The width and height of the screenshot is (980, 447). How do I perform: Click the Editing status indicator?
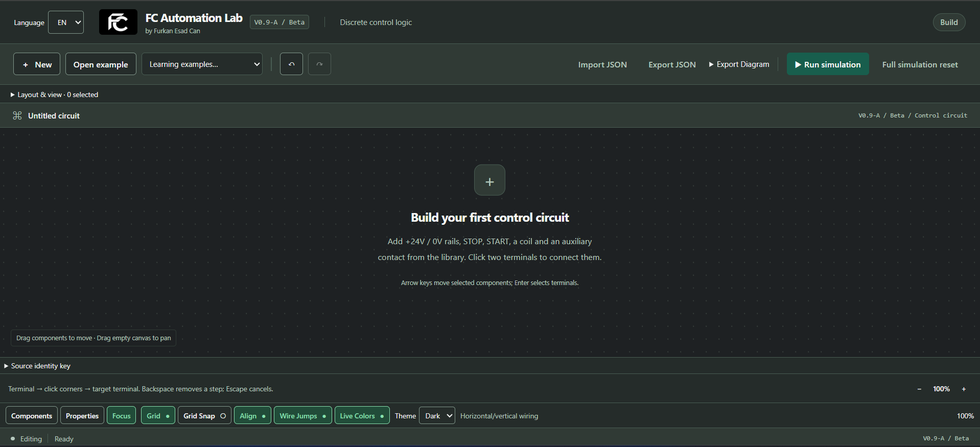pyautogui.click(x=27, y=439)
